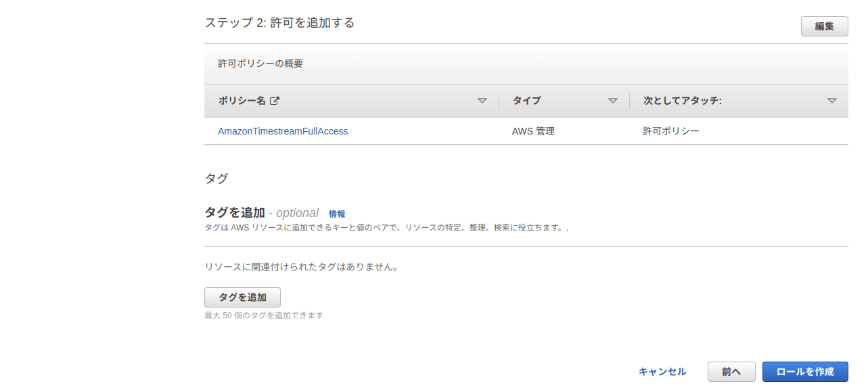Click the タグ section heading
The width and height of the screenshot is (868, 390).
point(216,178)
